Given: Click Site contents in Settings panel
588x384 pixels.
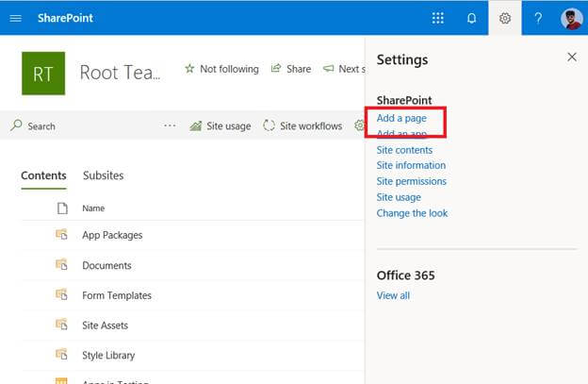Looking at the screenshot, I should [404, 150].
